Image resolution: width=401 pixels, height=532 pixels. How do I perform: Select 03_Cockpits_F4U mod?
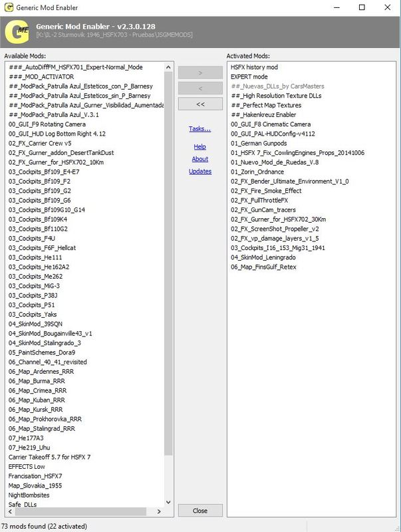point(32,238)
